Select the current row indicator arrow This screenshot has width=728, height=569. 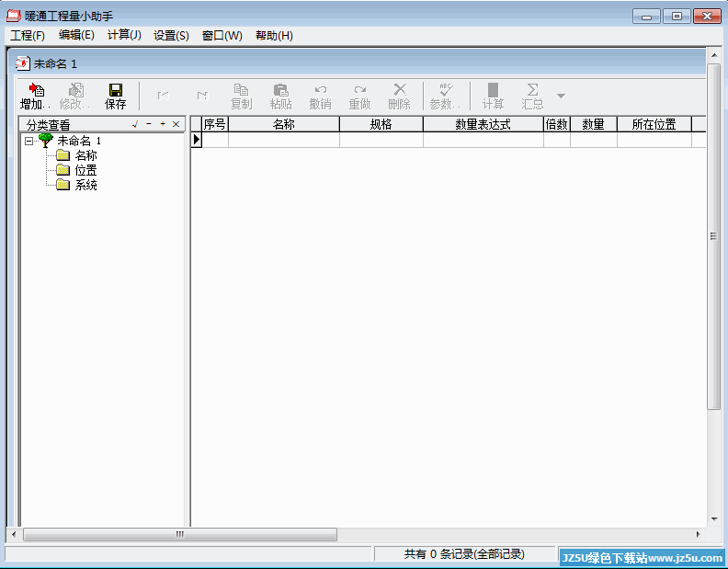(197, 140)
